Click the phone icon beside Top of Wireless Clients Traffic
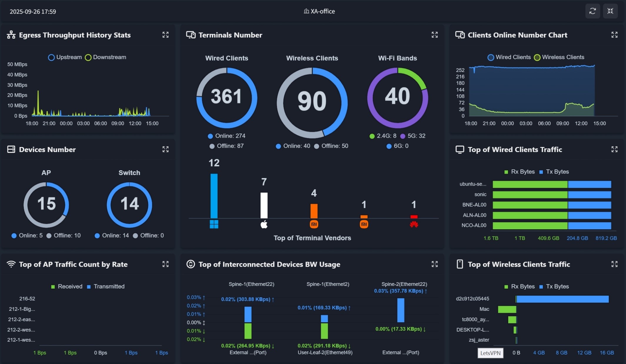Screen dimensions: 626x364 click(x=459, y=264)
